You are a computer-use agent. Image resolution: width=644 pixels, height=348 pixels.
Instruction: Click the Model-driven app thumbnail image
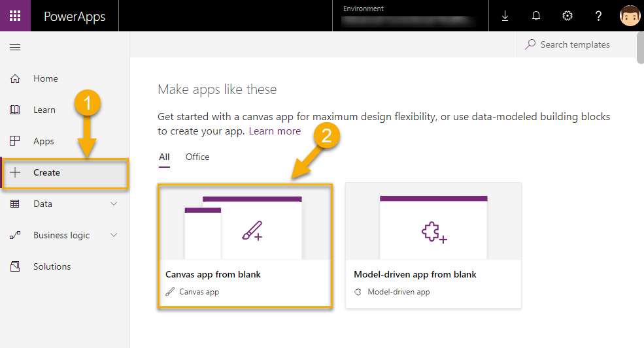click(x=433, y=221)
